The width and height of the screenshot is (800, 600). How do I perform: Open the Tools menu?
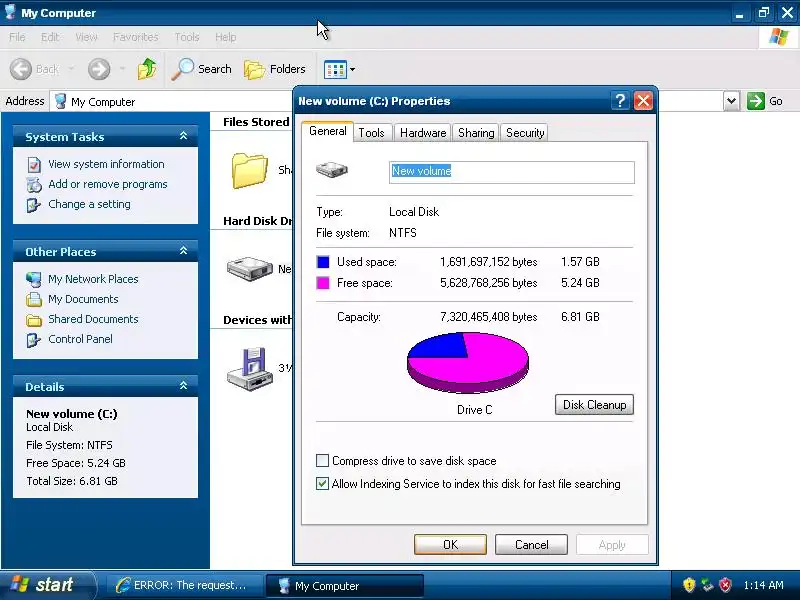tap(187, 37)
